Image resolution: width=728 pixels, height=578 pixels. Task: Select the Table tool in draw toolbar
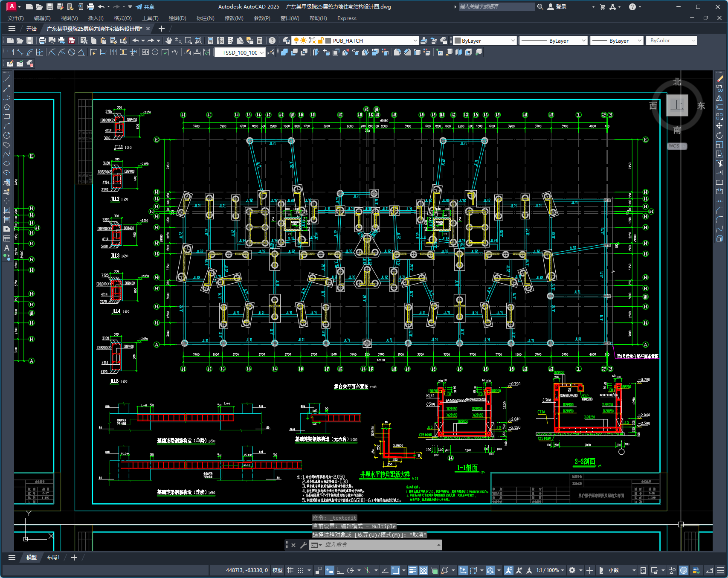point(7,238)
